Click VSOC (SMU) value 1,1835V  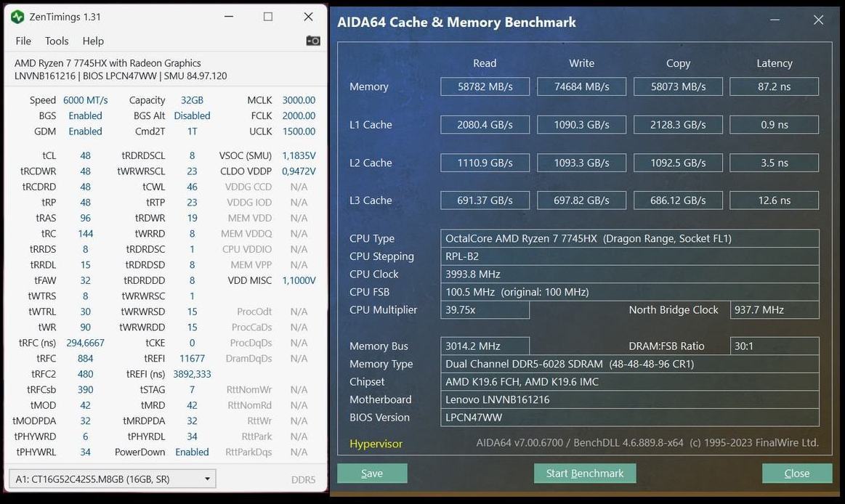299,155
